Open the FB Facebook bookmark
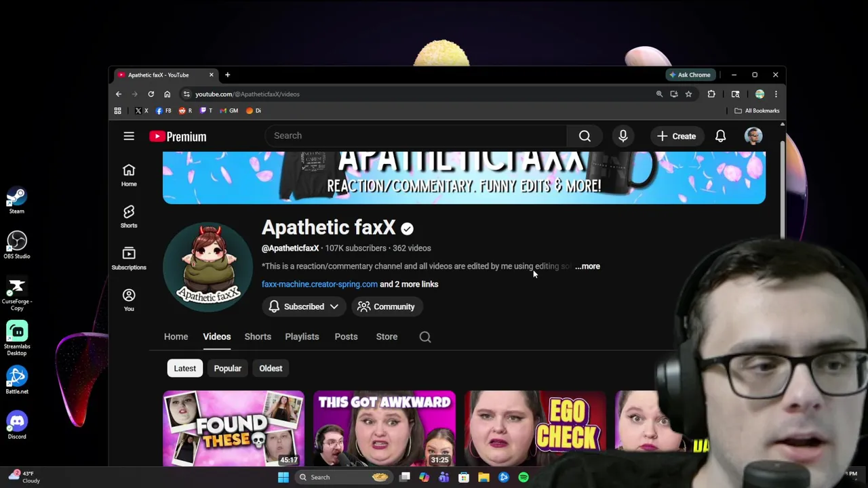 [x=163, y=110]
